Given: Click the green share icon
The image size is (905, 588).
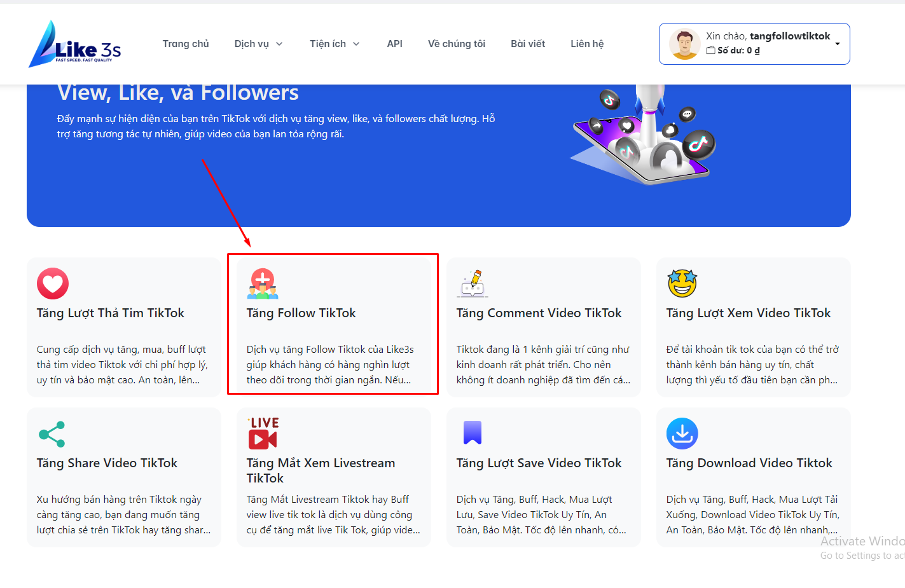Looking at the screenshot, I should pos(52,434).
